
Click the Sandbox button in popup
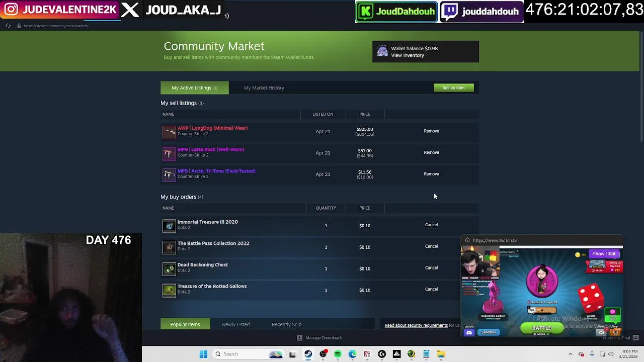(488, 332)
